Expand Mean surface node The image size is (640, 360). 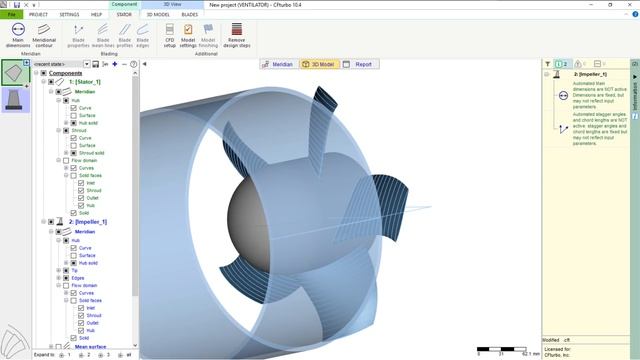click(x=51, y=347)
